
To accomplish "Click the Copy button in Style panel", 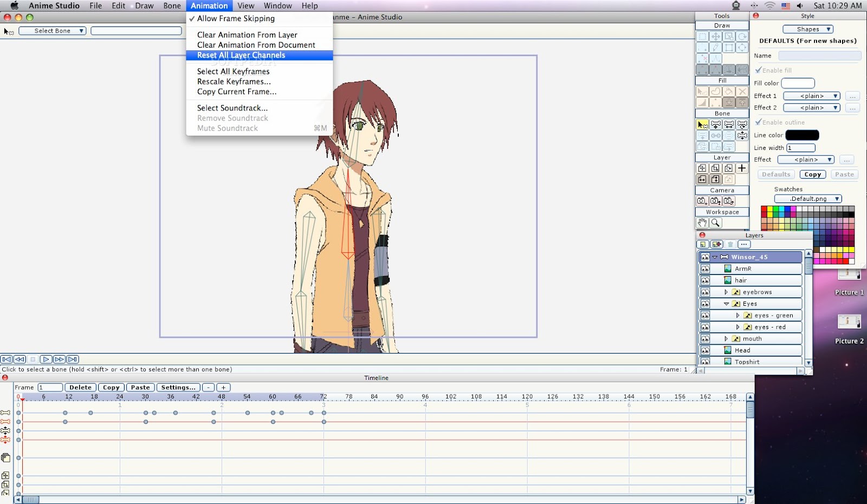I will pos(812,174).
